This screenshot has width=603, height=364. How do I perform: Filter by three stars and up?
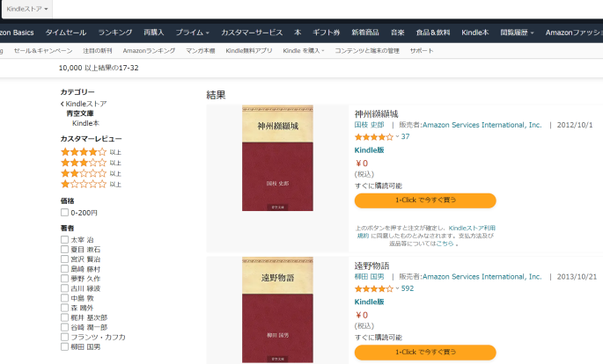tap(91, 163)
